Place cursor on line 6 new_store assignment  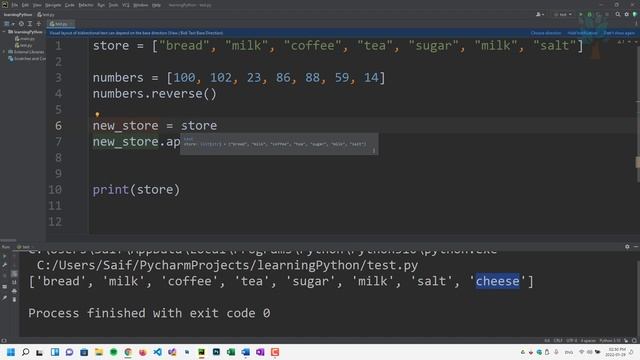click(x=155, y=126)
